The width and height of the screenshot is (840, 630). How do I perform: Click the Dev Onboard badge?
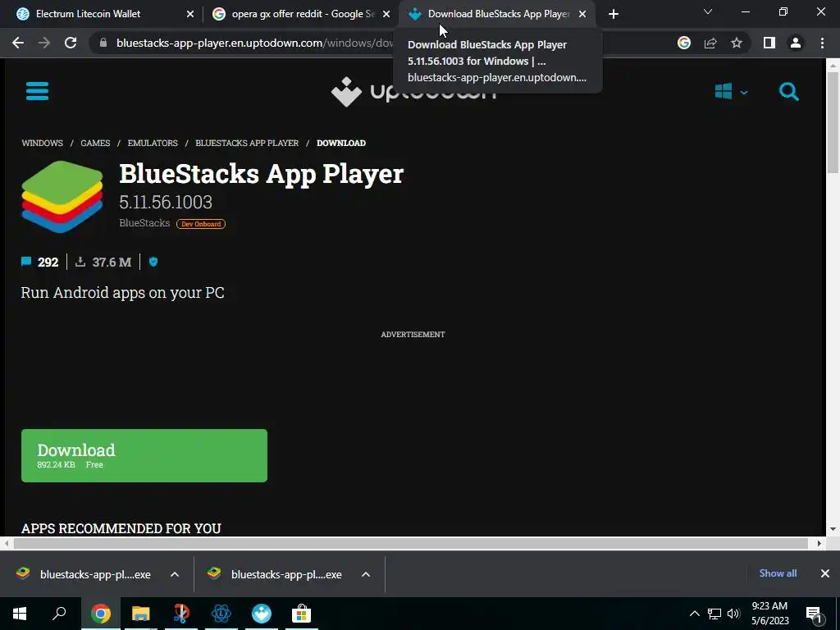point(201,224)
